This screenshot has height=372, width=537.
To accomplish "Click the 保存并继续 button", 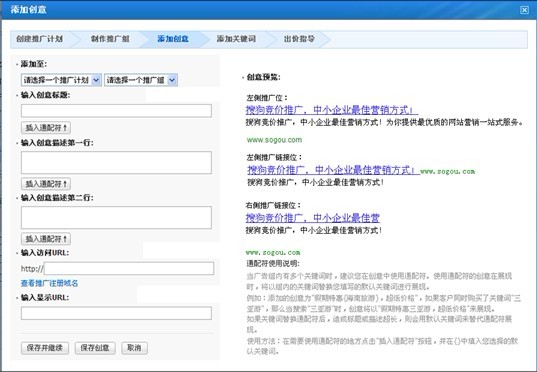I will tap(45, 348).
